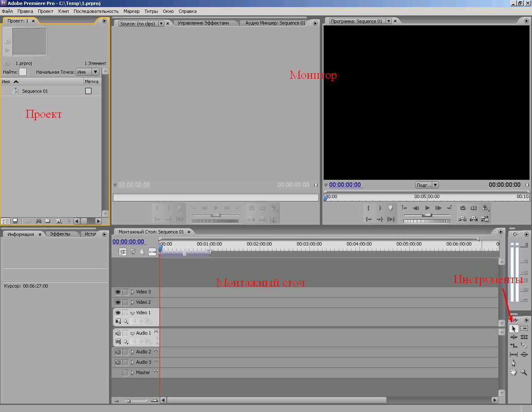The width and height of the screenshot is (532, 412).
Task: Mute the Audio 1 track
Action: pos(118,333)
